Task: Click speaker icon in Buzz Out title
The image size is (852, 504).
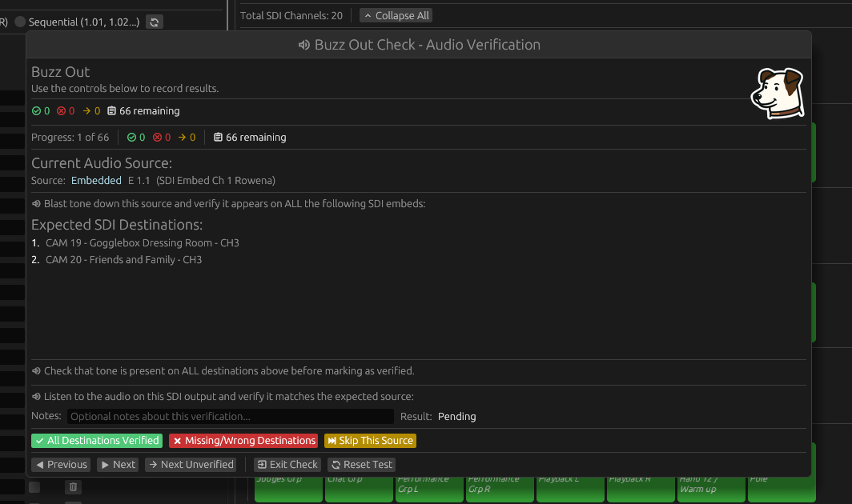Action: tap(304, 46)
